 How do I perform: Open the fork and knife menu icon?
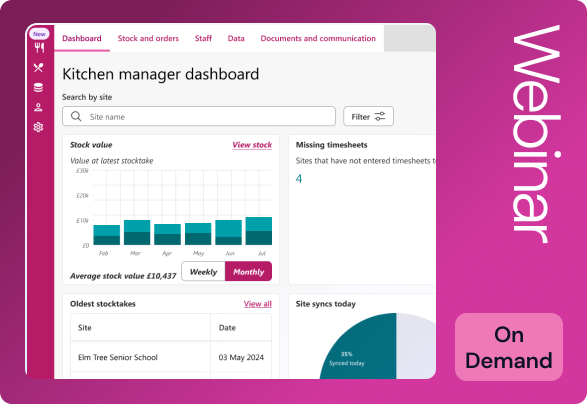click(39, 48)
